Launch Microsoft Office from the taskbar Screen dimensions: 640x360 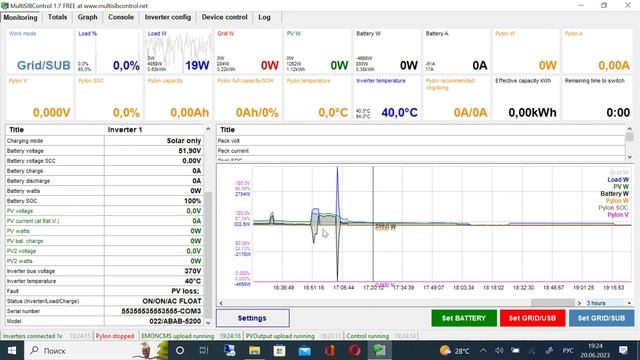[330, 351]
